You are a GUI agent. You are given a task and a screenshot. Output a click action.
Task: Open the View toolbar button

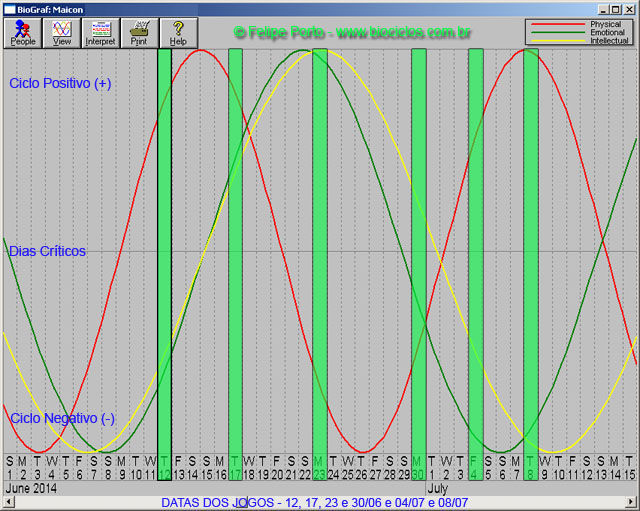click(x=62, y=33)
